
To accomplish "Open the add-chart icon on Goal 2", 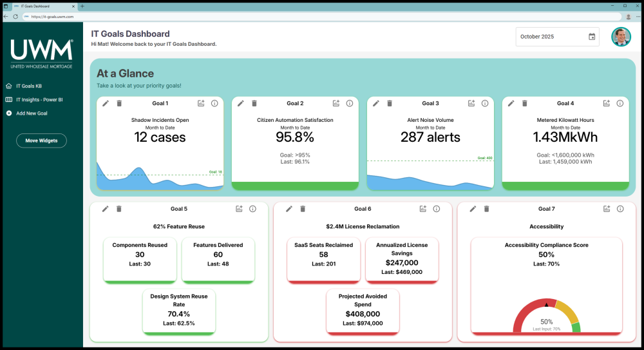I will tap(336, 103).
